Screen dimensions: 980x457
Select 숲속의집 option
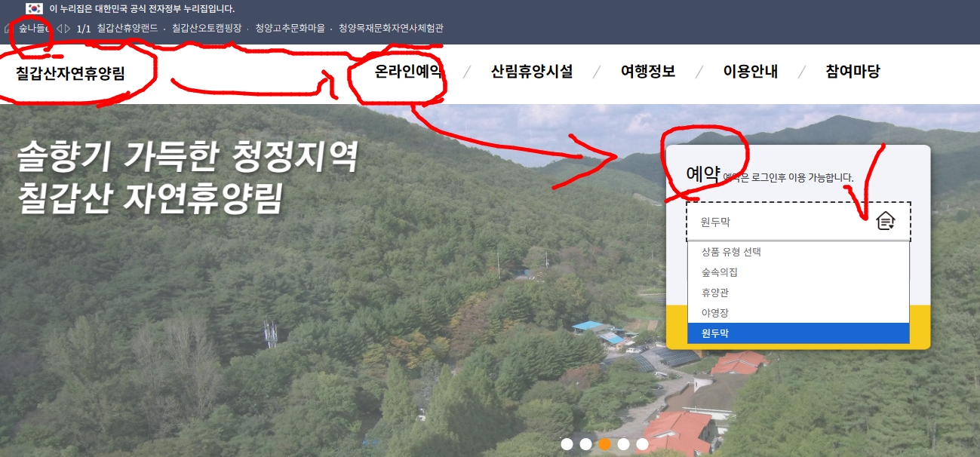(x=798, y=272)
